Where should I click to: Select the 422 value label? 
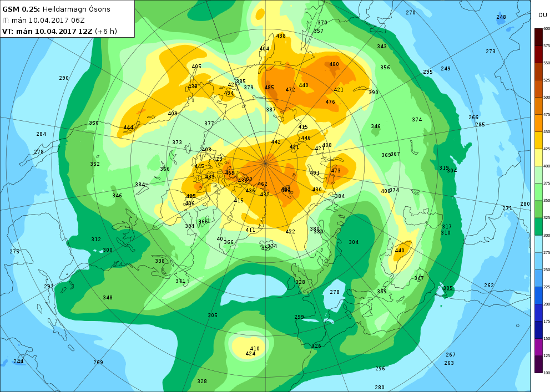pyautogui.click(x=290, y=232)
